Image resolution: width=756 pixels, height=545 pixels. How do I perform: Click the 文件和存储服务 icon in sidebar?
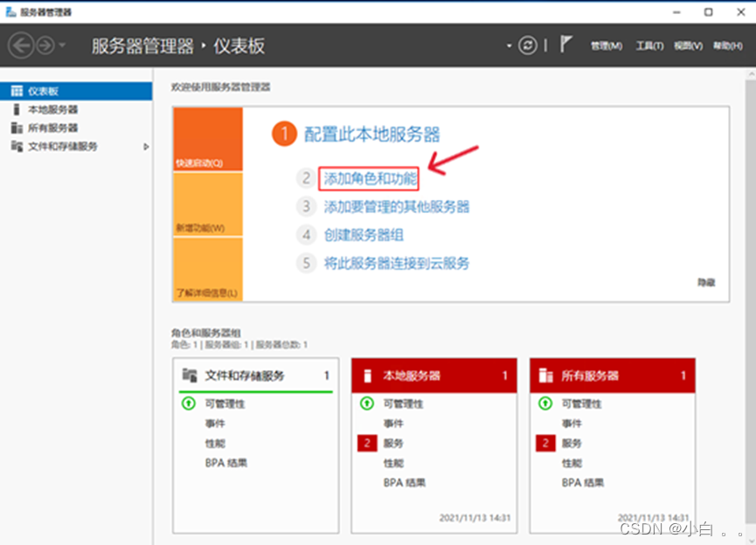click(17, 146)
